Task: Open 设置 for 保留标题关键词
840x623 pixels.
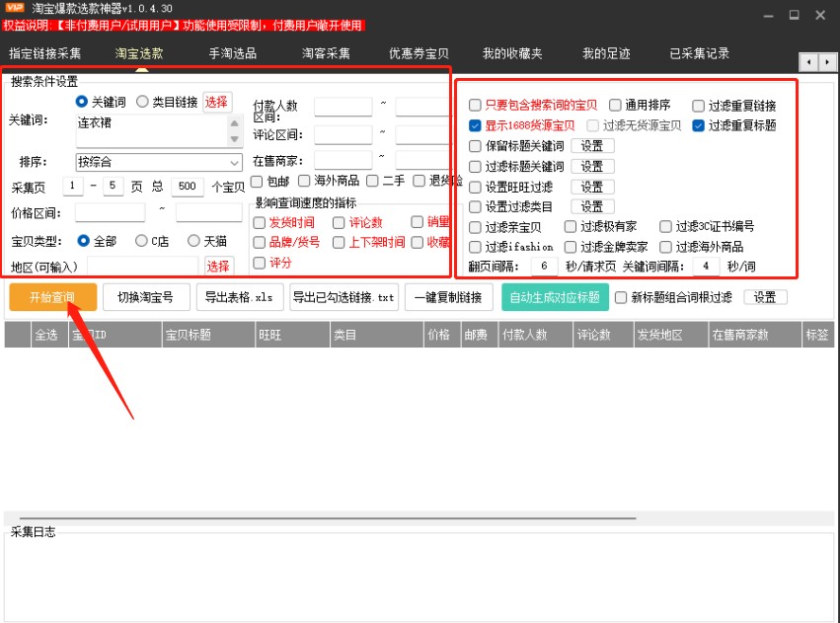Action: pos(592,146)
